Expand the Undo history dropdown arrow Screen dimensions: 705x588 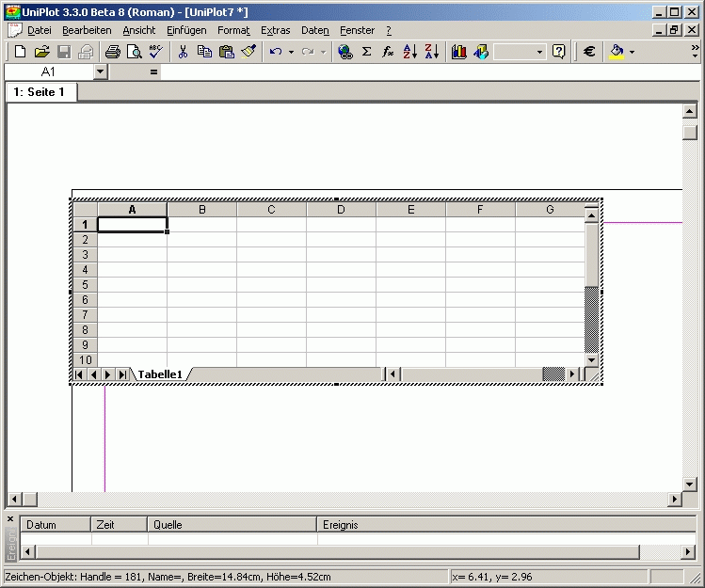(x=291, y=52)
